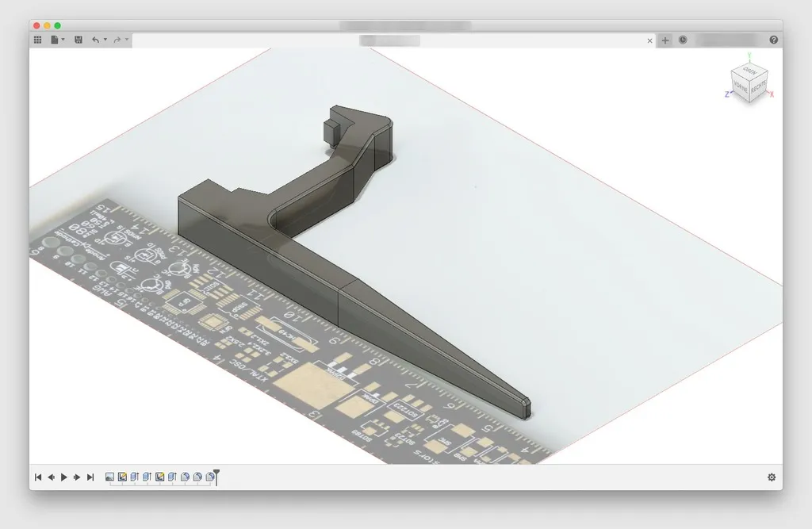This screenshot has width=812, height=529.
Task: Redo the last undone action
Action: (117, 40)
